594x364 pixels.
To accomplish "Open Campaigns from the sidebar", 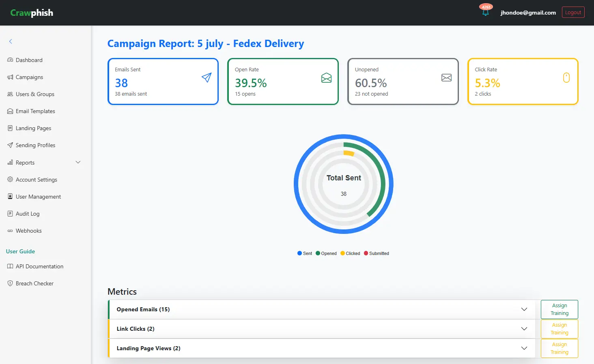I will tap(29, 77).
